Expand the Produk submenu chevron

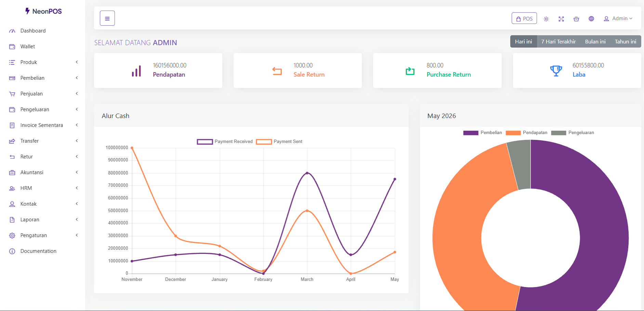pyautogui.click(x=77, y=62)
